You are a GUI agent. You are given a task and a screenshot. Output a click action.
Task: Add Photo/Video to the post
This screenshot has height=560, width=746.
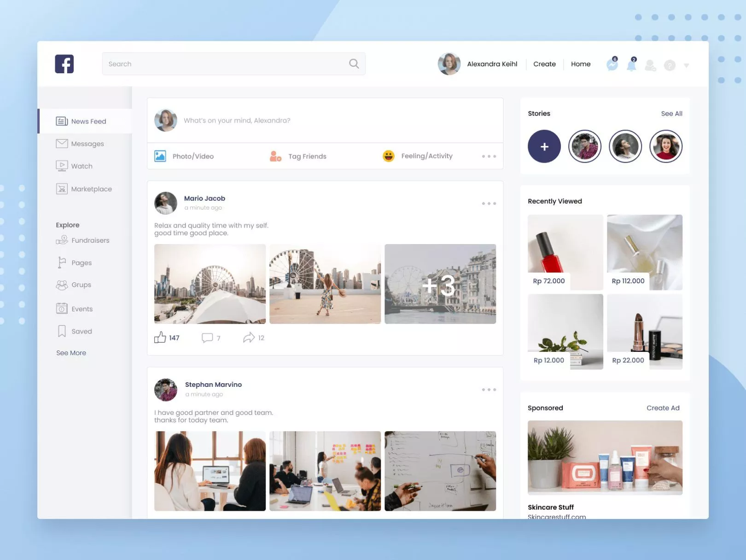(184, 156)
